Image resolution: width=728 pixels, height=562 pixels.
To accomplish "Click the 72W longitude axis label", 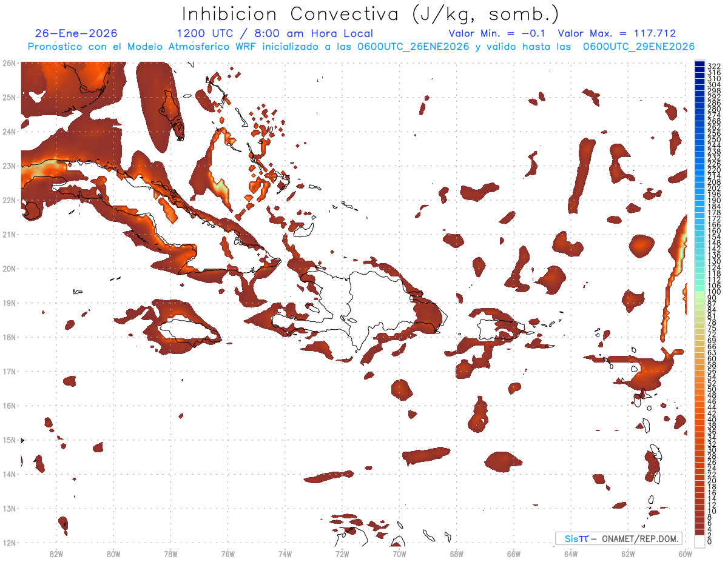I will coord(342,554).
